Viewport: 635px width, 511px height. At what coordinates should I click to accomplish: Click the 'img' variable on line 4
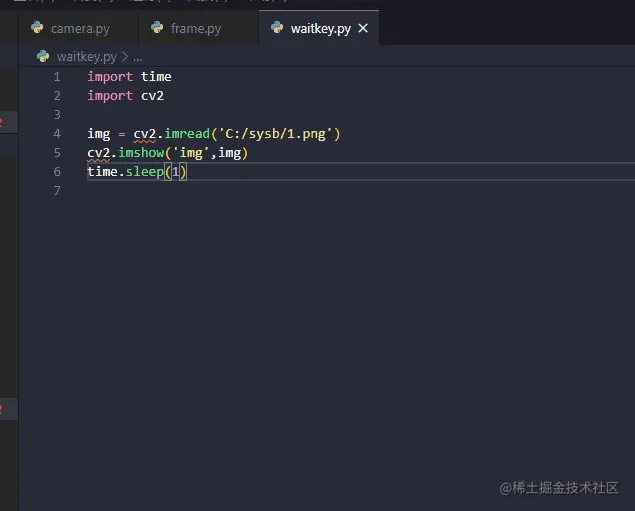point(99,134)
